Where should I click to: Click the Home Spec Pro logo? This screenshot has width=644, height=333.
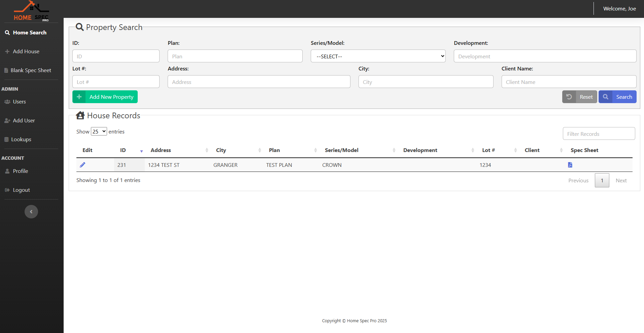pyautogui.click(x=31, y=11)
